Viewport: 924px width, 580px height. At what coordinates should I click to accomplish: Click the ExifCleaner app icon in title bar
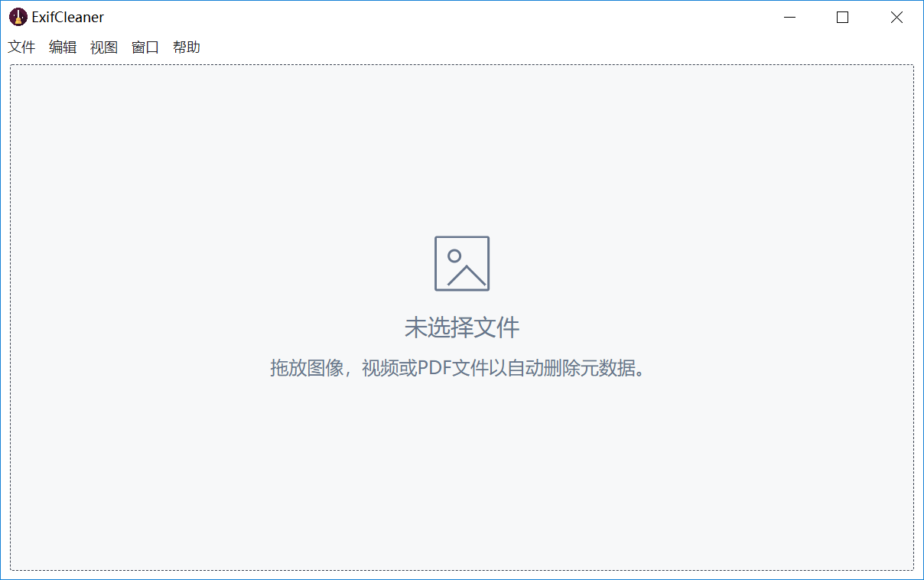coord(18,17)
